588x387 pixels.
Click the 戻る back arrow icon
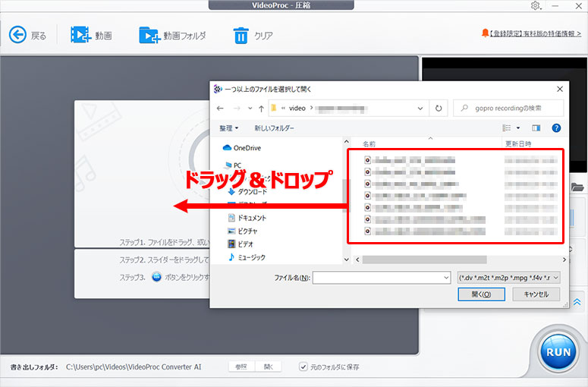(x=17, y=35)
